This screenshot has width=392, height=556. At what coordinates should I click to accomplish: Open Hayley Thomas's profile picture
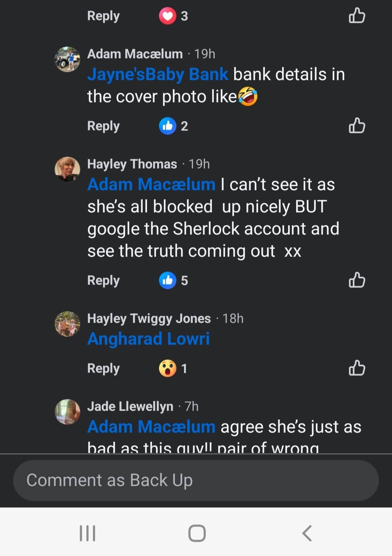[x=68, y=169]
